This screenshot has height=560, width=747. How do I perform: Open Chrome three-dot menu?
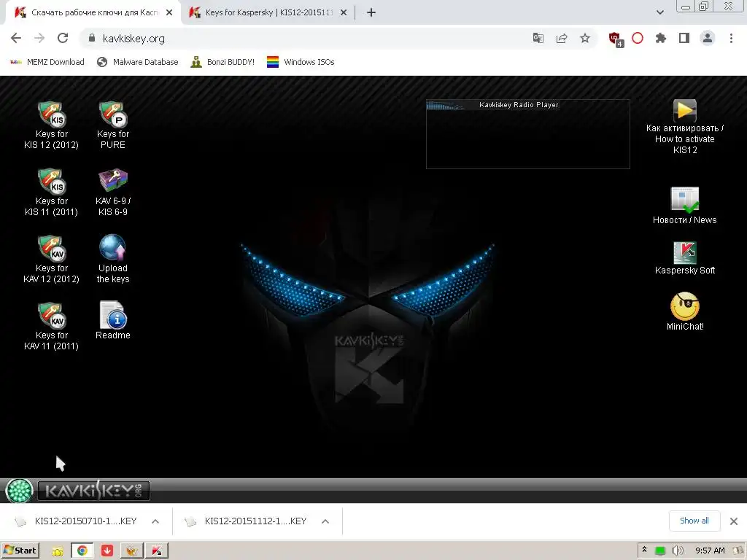point(731,38)
